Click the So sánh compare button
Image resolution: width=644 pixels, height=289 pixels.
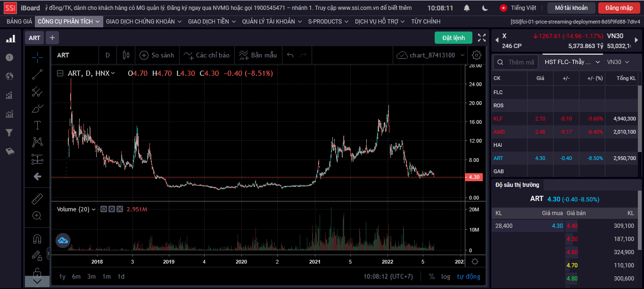pos(157,55)
